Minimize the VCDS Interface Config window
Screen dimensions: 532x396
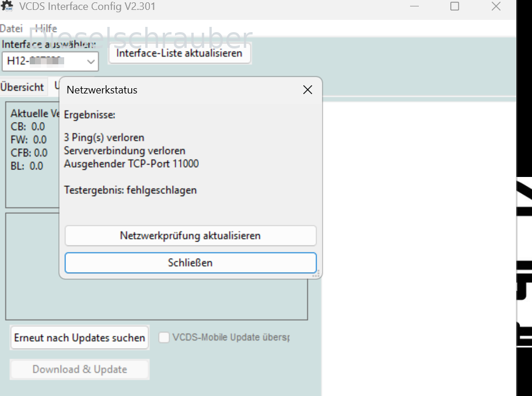click(414, 6)
